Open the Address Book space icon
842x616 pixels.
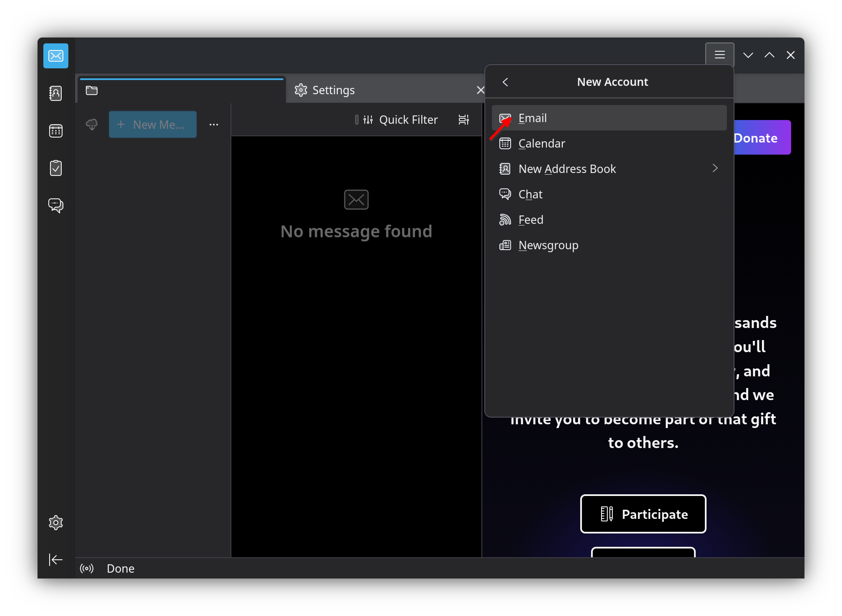point(56,93)
